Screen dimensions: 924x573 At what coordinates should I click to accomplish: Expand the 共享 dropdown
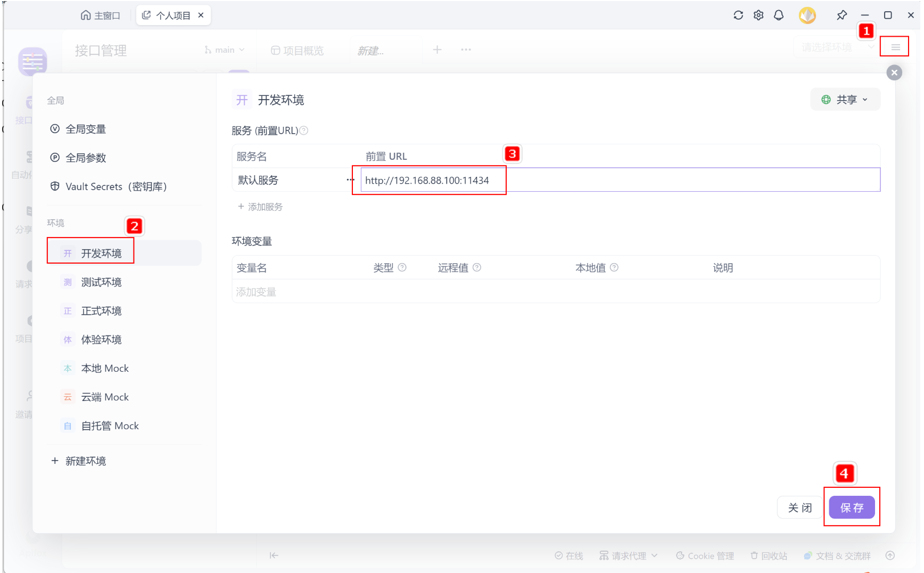pos(845,100)
